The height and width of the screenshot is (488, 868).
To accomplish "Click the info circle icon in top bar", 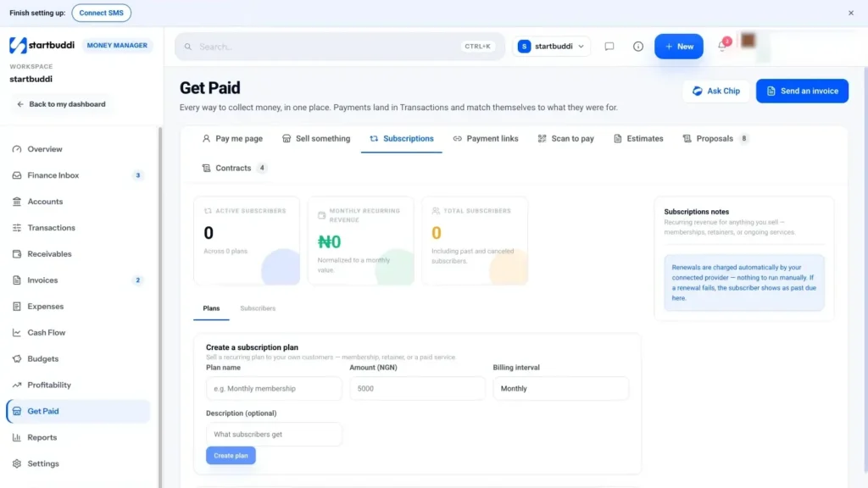I will click(x=637, y=47).
